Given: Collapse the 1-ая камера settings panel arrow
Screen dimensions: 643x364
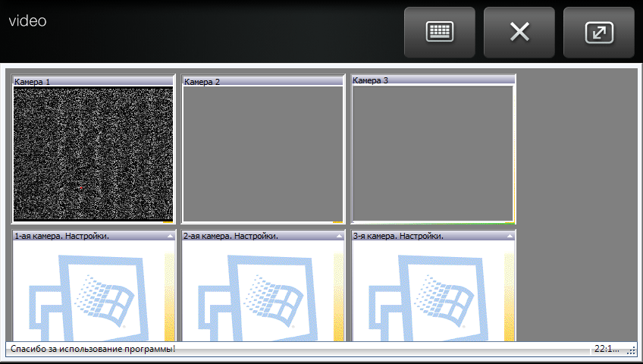Looking at the screenshot, I should pyautogui.click(x=170, y=237).
